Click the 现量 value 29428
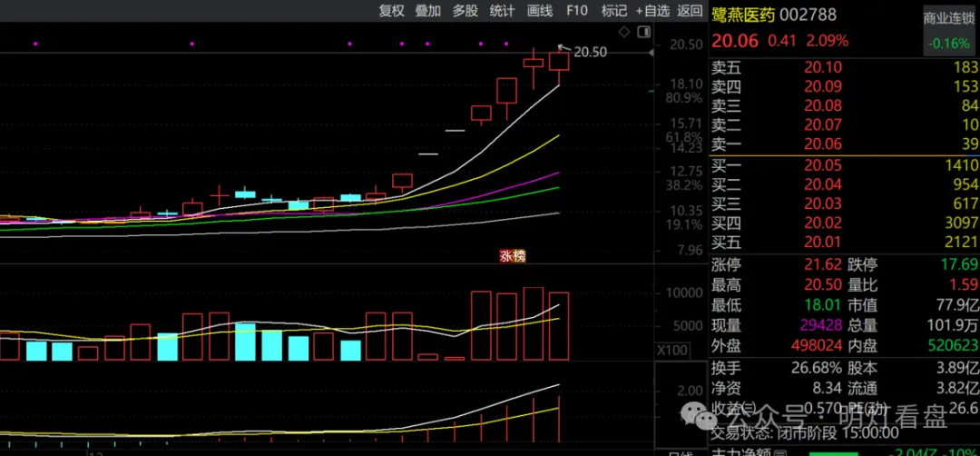Viewport: 980px width, 456px height. pyautogui.click(x=822, y=324)
